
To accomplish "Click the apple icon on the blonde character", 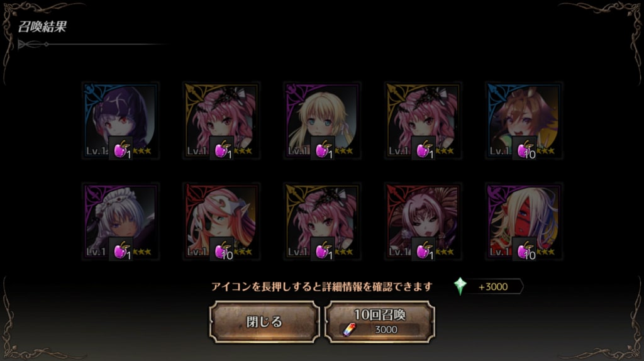I will 323,148.
